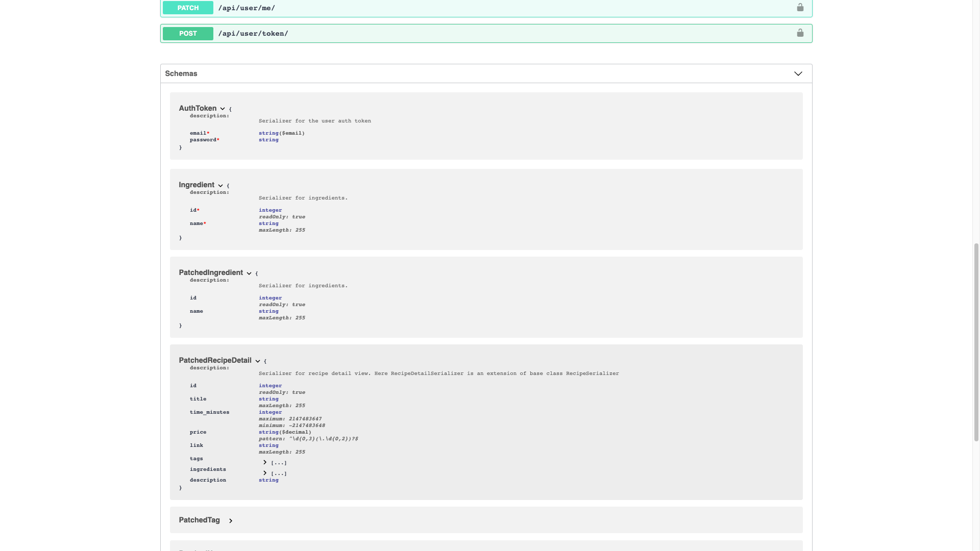Click the /api/user/me/ path text
Viewport: 980px width, 551px height.
(x=247, y=8)
